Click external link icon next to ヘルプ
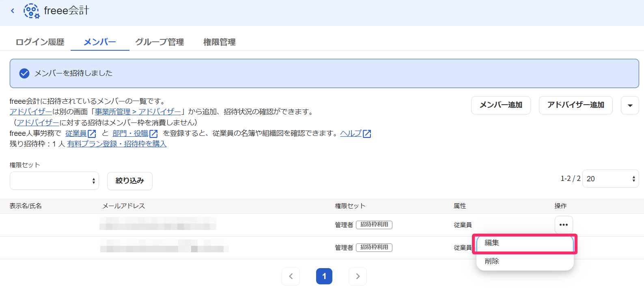Image resolution: width=644 pixels, height=288 pixels. point(367,133)
